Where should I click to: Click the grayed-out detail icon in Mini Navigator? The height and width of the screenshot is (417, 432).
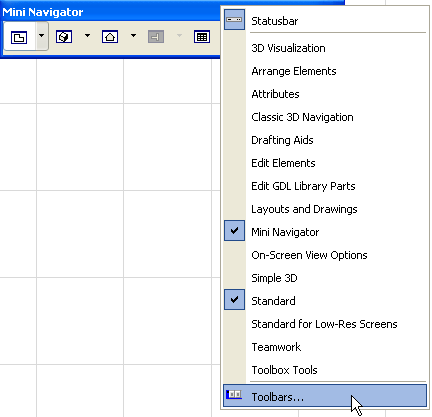(x=156, y=37)
